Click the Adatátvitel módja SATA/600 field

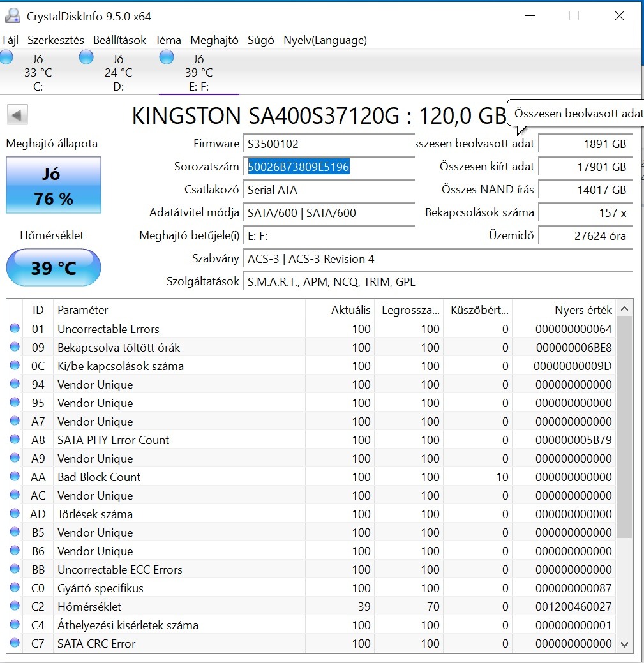point(329,212)
